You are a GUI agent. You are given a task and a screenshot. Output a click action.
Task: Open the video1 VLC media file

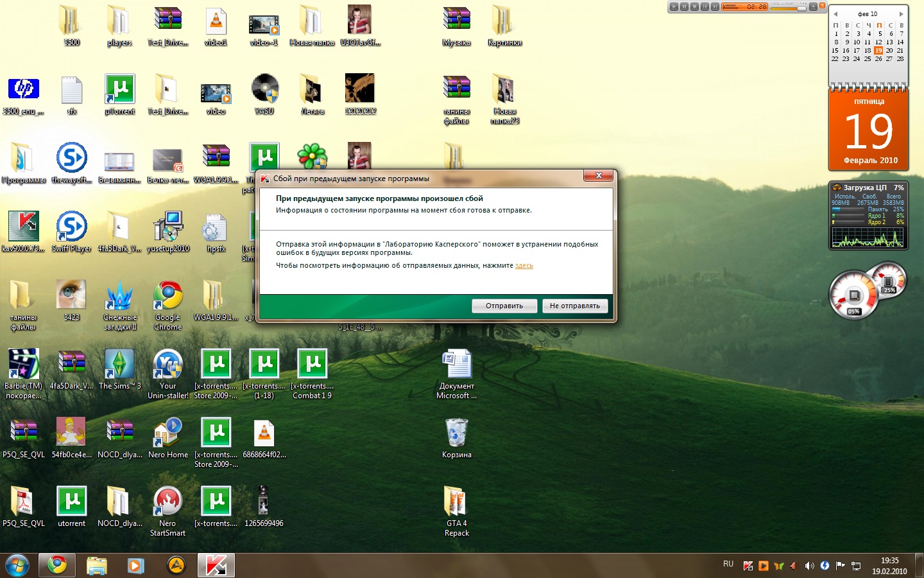pos(216,26)
